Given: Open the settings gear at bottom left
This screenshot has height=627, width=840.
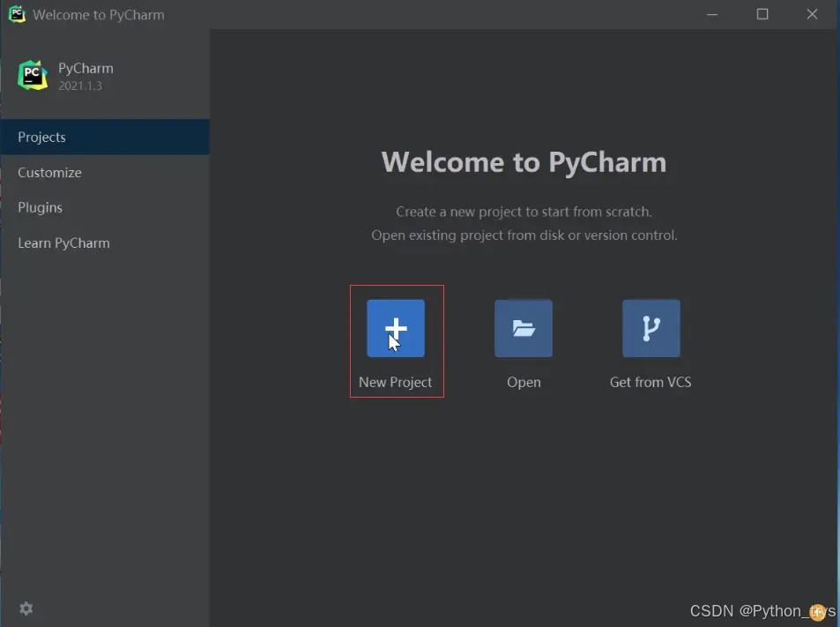Looking at the screenshot, I should [26, 608].
